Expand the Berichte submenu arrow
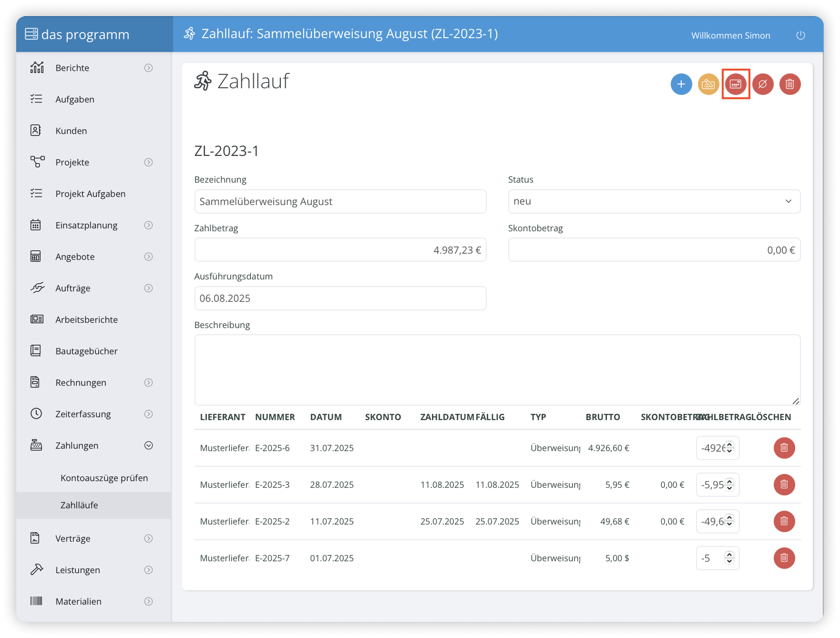The image size is (840, 638). [149, 68]
